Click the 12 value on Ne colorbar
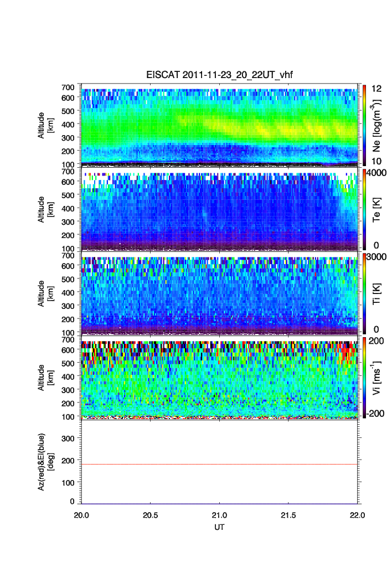392x588 pixels. (376, 89)
